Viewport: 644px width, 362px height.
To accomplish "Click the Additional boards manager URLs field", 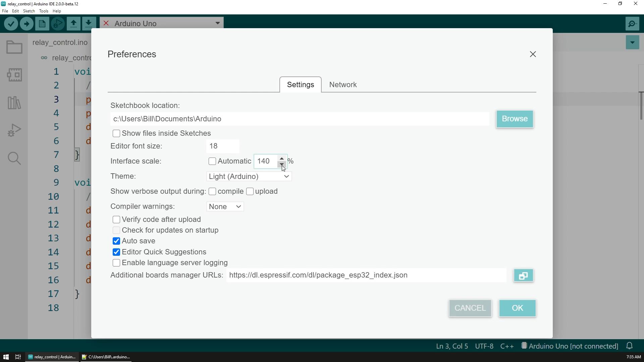I will (x=366, y=275).
